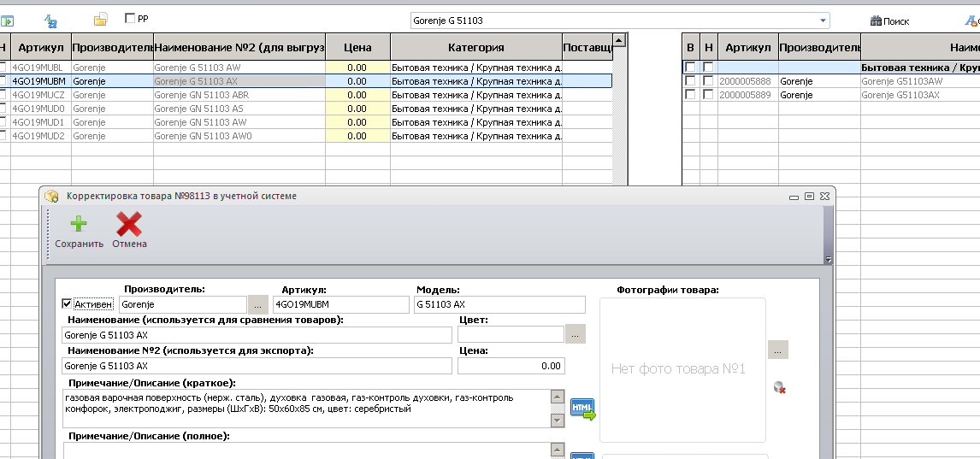Click inside the short description text area
The image size is (980, 459).
307,409
